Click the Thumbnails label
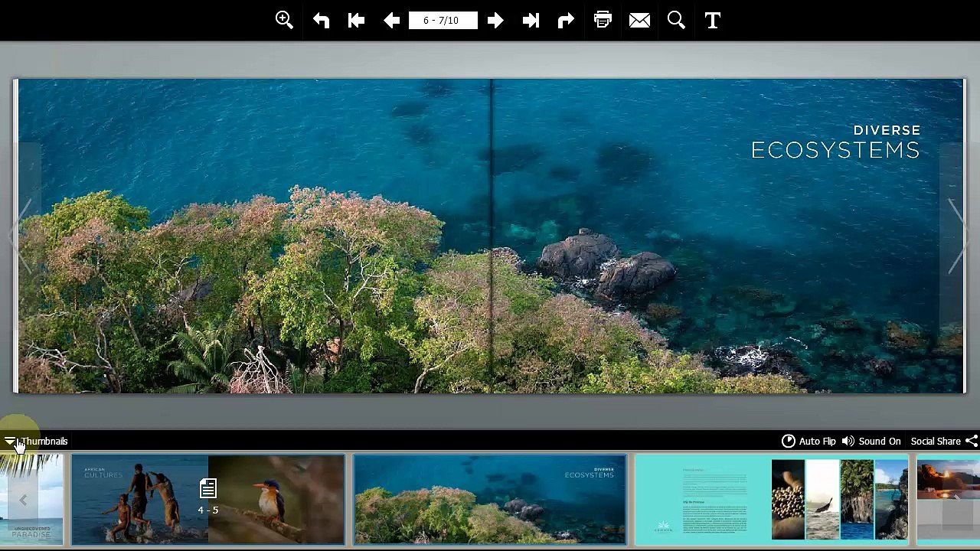The height and width of the screenshot is (551, 980). (44, 442)
